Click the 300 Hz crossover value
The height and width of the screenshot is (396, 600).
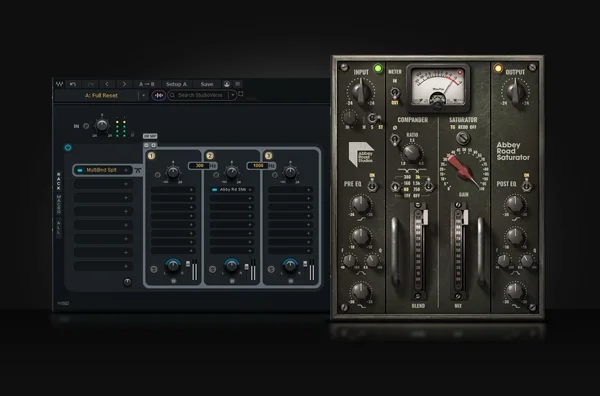click(x=199, y=166)
